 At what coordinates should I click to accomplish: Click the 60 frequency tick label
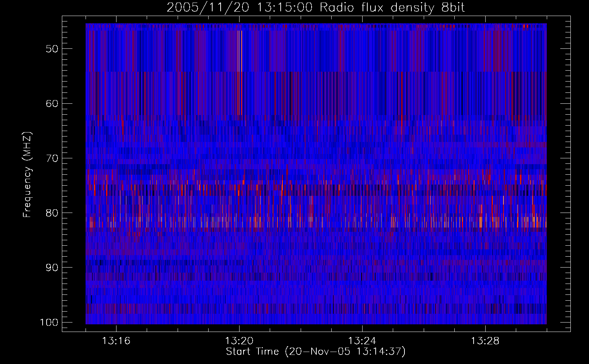52,103
